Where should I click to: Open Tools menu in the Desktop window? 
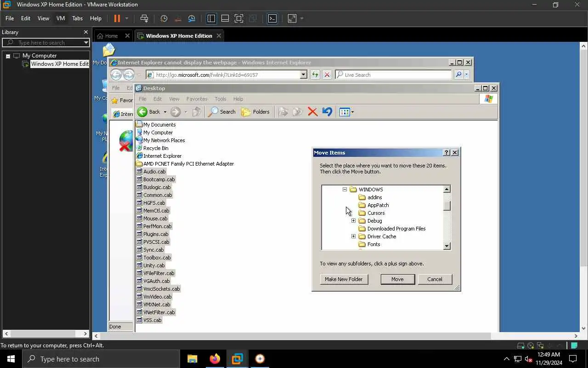[x=220, y=99]
